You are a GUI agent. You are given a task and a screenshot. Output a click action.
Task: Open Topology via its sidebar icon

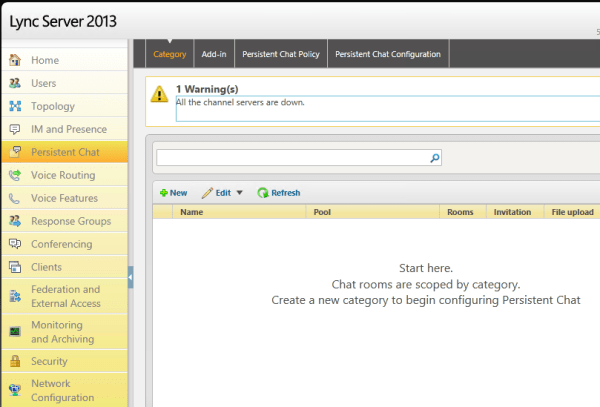(15, 106)
